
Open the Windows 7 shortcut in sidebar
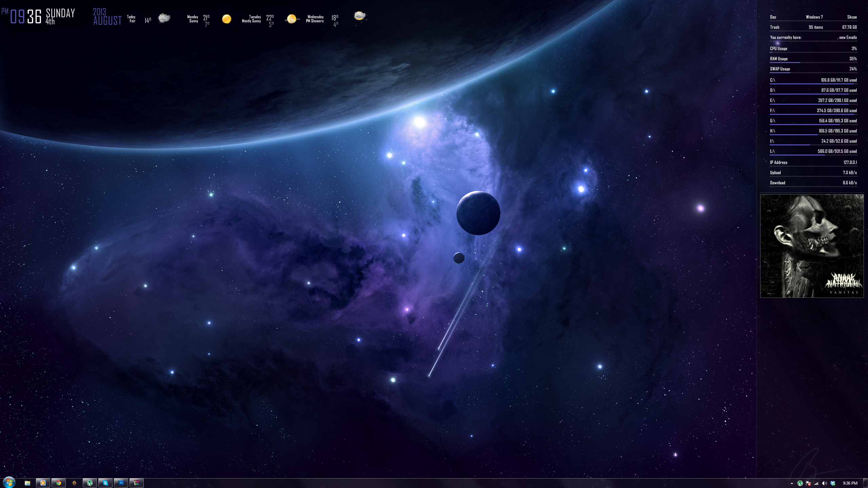(814, 17)
